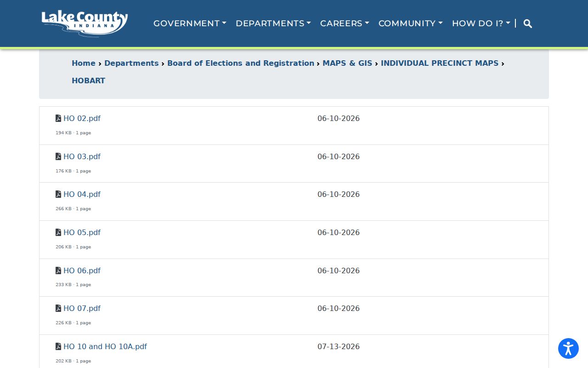Click the PDF icon beside HO 03.pdf
Image resolution: width=588 pixels, height=368 pixels.
(x=58, y=156)
